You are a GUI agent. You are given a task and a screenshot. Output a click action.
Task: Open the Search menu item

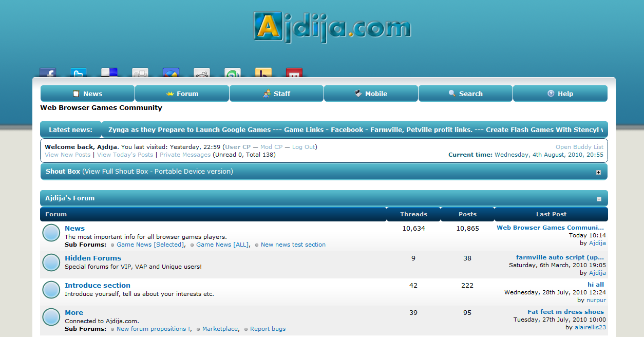[465, 93]
